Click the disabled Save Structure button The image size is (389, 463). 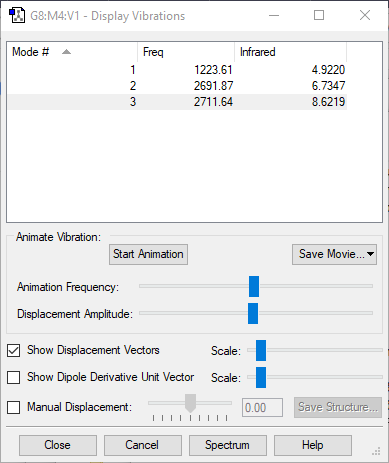pyautogui.click(x=338, y=407)
